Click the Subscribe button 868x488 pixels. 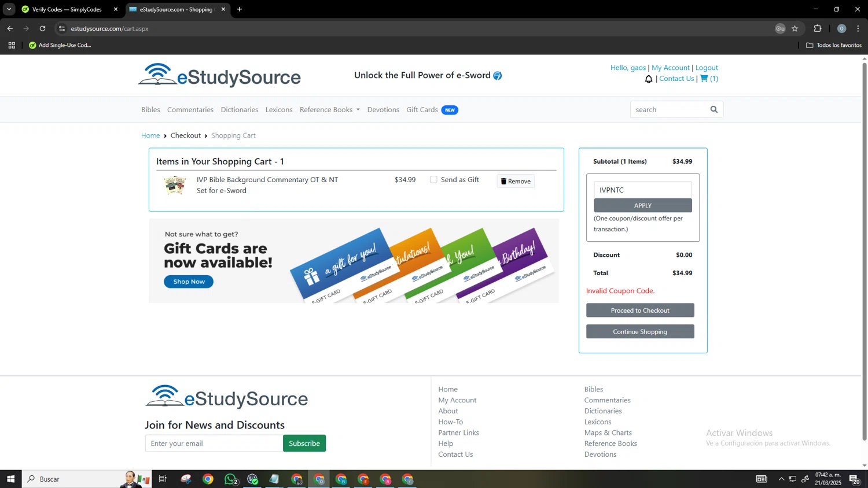pos(304,443)
